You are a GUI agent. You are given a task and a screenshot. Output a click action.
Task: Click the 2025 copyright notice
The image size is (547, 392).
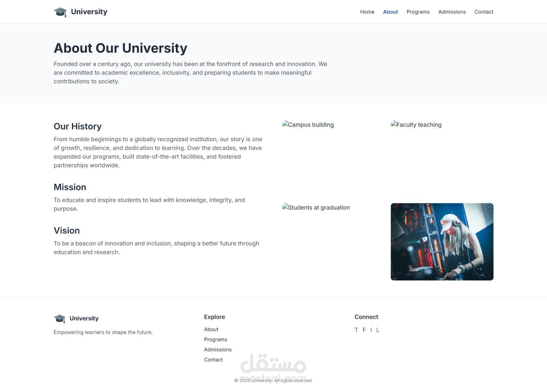[x=273, y=381]
